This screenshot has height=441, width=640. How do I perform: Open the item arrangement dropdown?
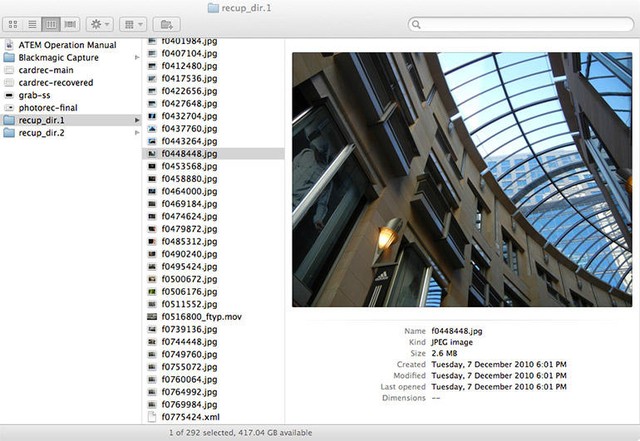[x=133, y=24]
